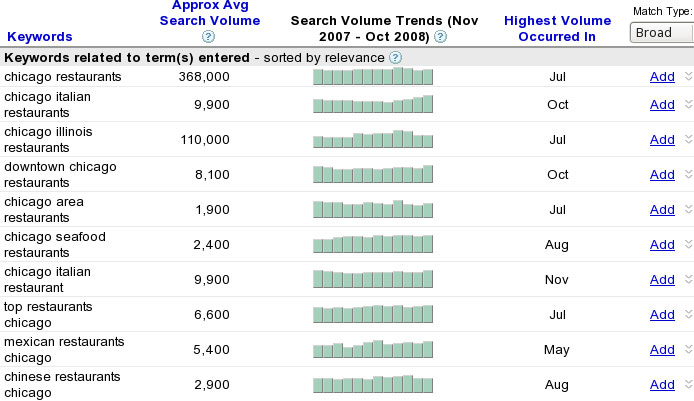Sort by Highest Volume Occurred In header
This screenshot has width=694, height=401.
click(557, 29)
